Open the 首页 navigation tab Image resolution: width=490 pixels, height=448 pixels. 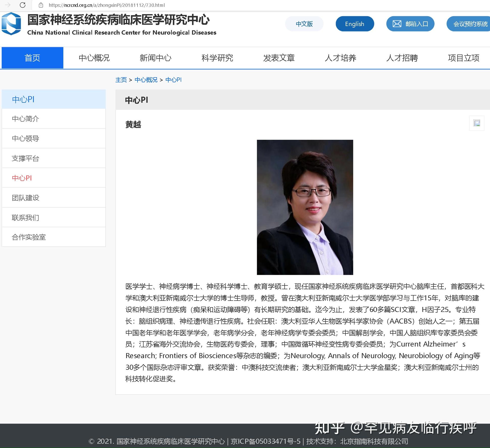click(x=32, y=58)
